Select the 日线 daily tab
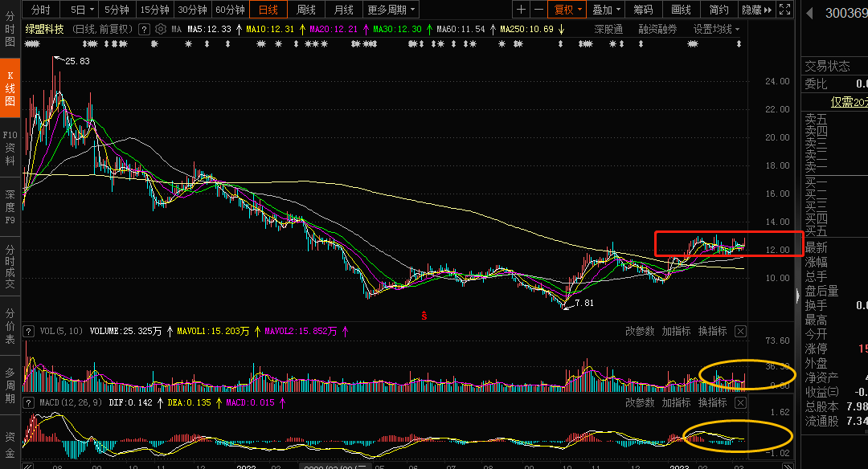Image resolution: width=868 pixels, height=469 pixels. click(x=268, y=10)
